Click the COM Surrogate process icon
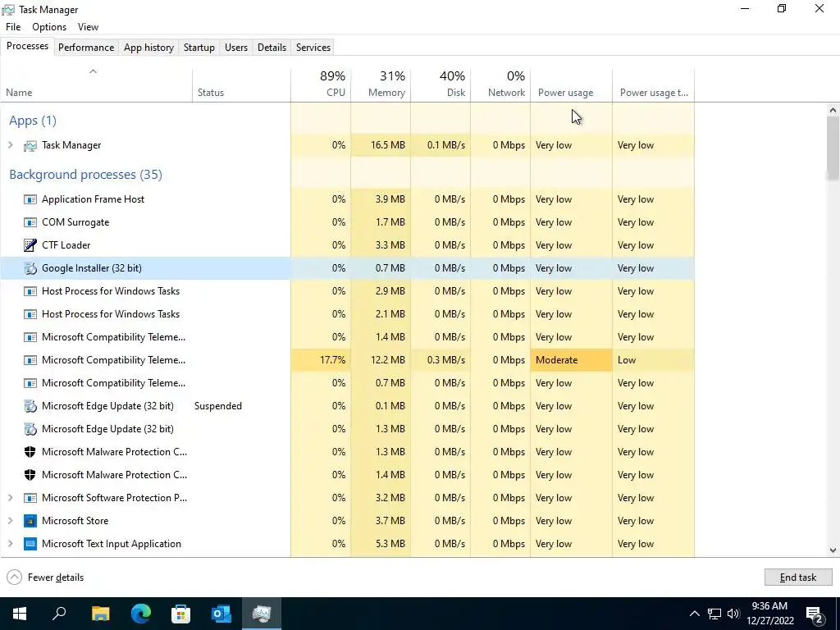The width and height of the screenshot is (840, 630). click(x=30, y=222)
